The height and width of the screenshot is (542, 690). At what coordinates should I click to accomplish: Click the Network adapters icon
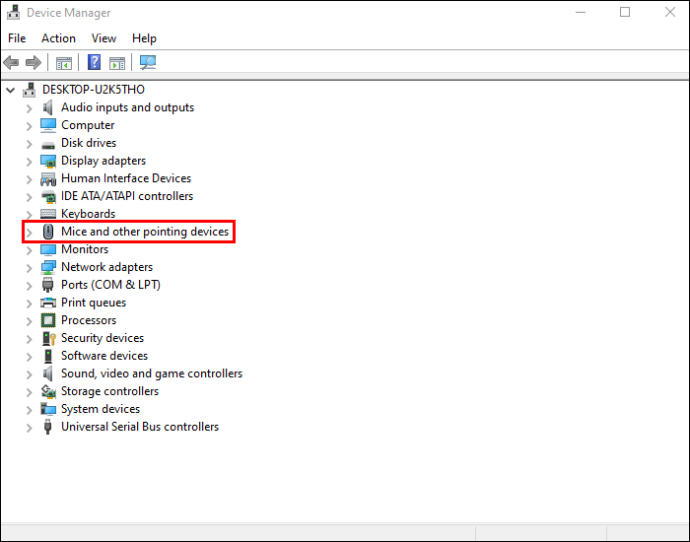(x=48, y=267)
